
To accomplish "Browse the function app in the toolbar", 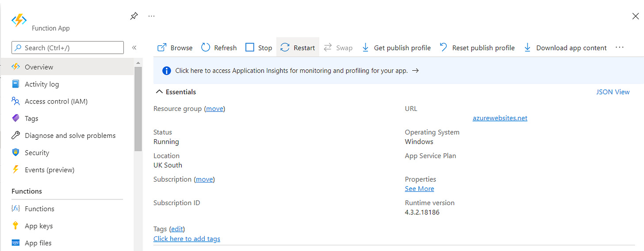I will (175, 48).
